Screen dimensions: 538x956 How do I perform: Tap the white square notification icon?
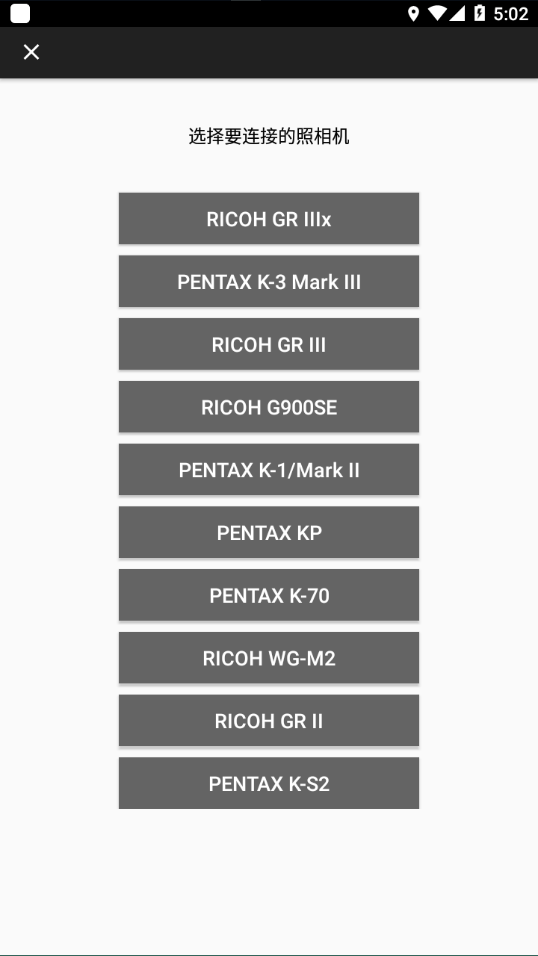(20, 13)
